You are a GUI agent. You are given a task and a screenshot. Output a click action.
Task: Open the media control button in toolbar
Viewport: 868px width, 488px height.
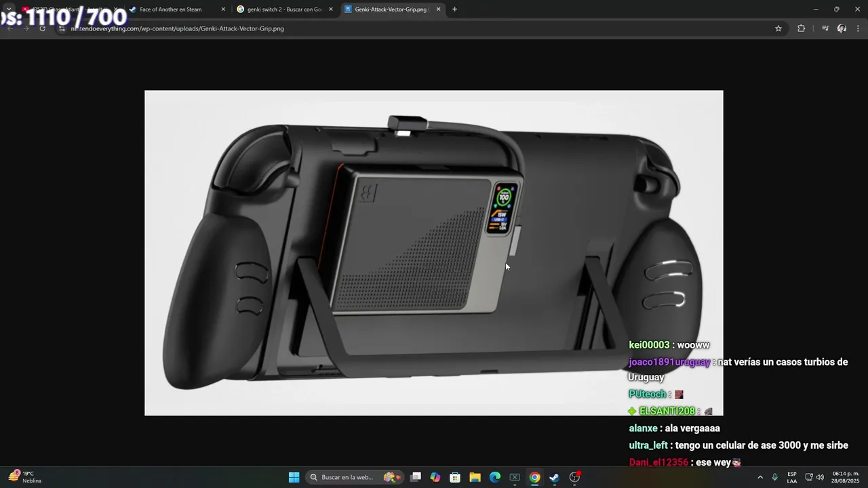coord(825,28)
